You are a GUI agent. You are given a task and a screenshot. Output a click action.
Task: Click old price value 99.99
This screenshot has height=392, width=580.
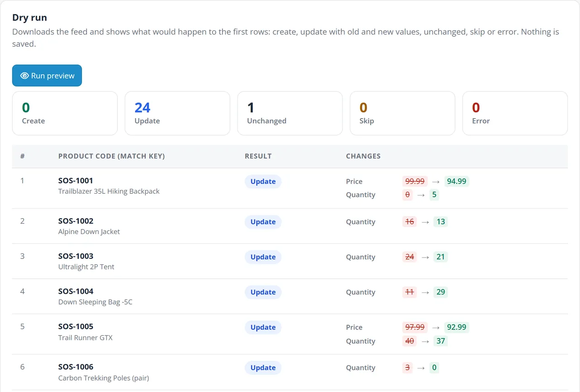coord(415,182)
